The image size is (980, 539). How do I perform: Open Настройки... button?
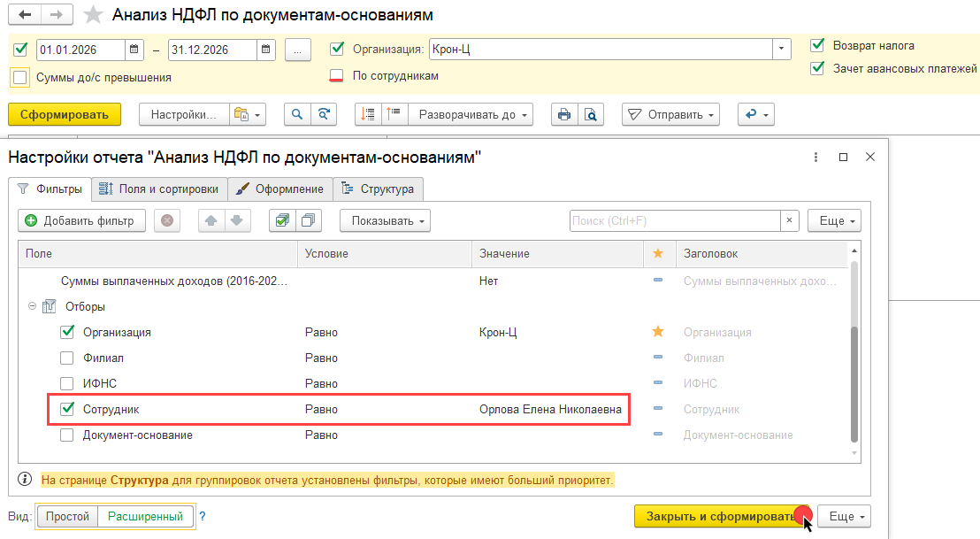click(184, 115)
